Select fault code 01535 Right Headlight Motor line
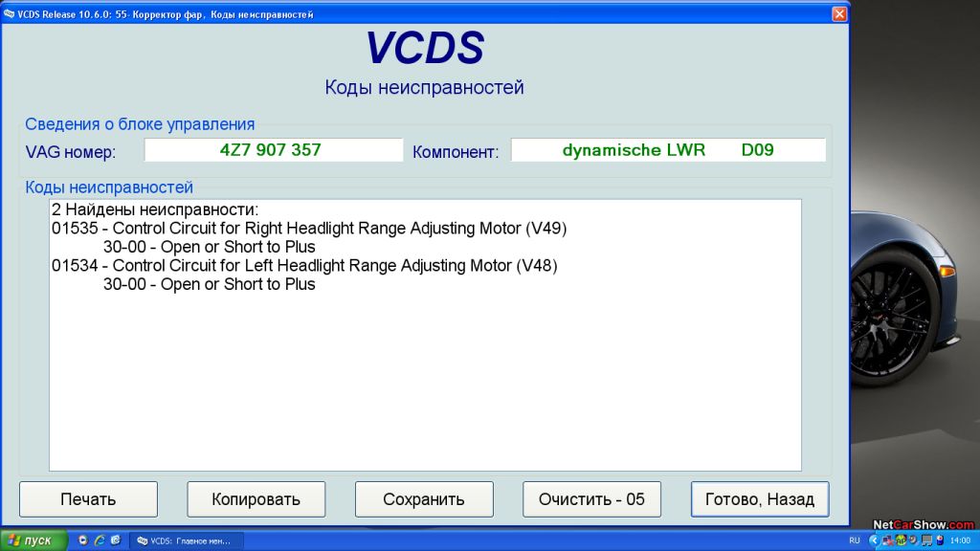The height and width of the screenshot is (551, 980). [309, 228]
